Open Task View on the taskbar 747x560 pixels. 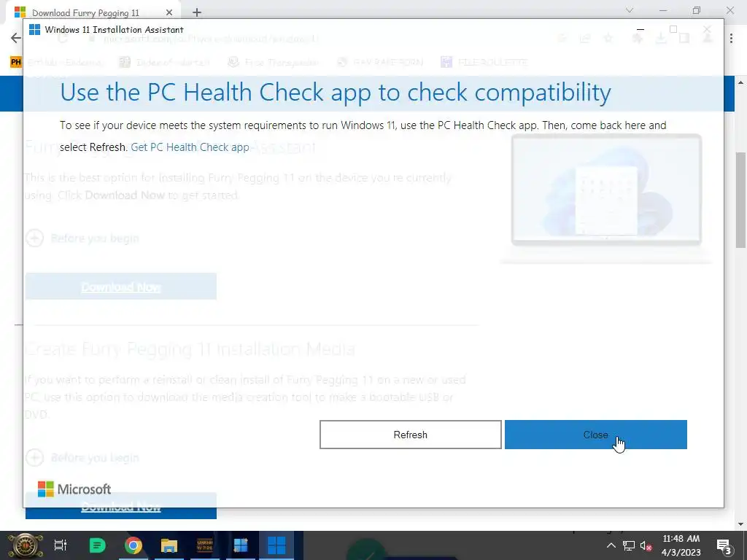[x=61, y=545]
